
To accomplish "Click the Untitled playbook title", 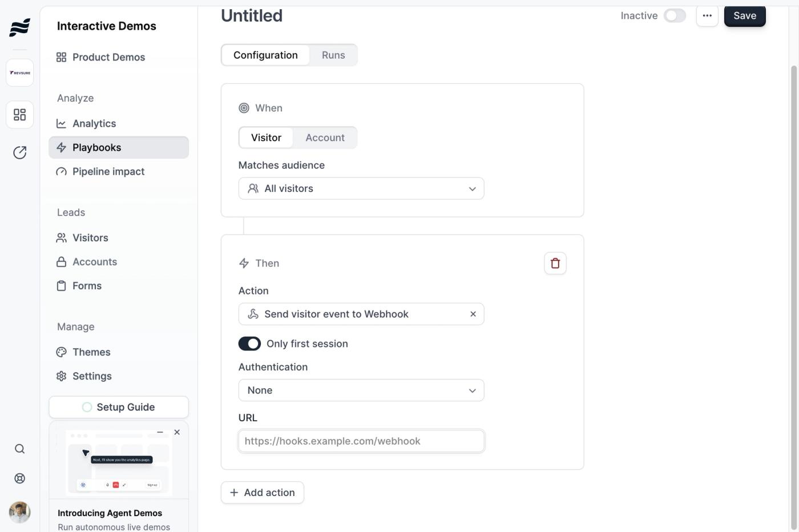I will coord(252,15).
